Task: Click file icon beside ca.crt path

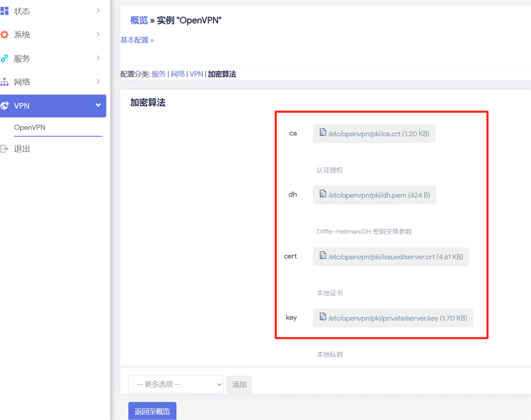Action: coord(323,132)
